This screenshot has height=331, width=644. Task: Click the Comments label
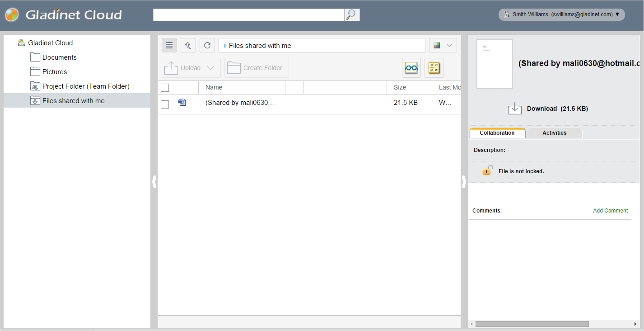click(x=487, y=211)
